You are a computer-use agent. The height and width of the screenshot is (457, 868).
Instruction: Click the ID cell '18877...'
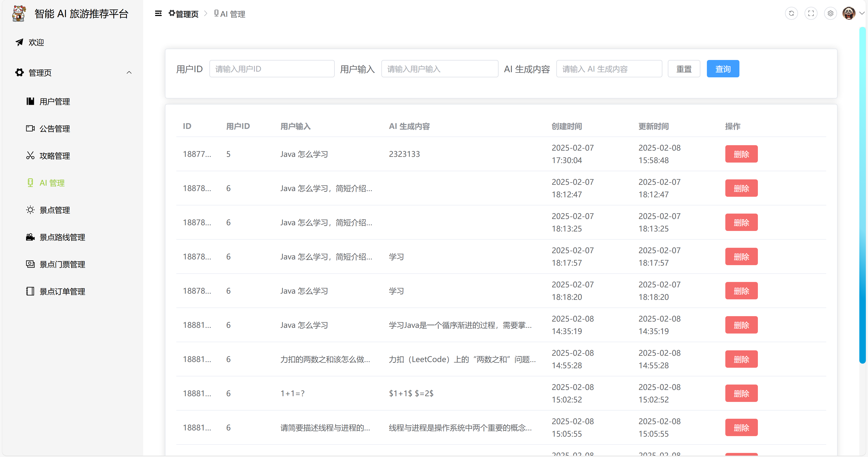197,154
